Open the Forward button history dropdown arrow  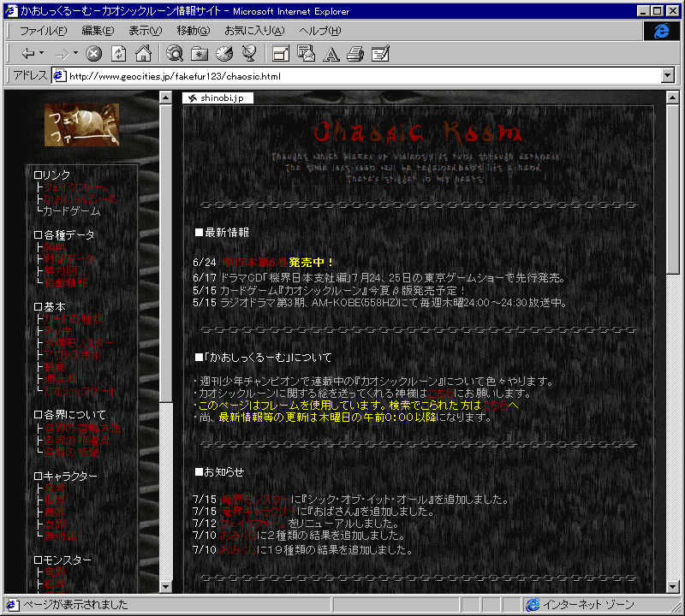[75, 53]
